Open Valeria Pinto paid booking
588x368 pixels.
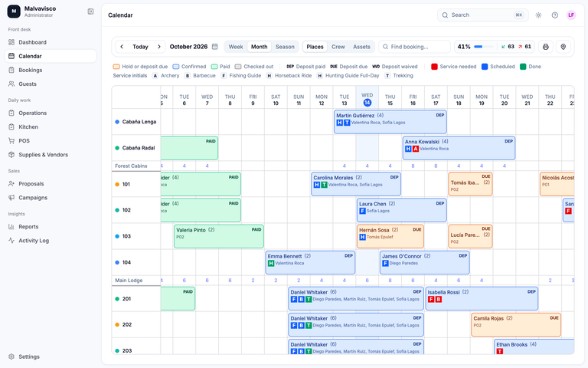pos(219,237)
